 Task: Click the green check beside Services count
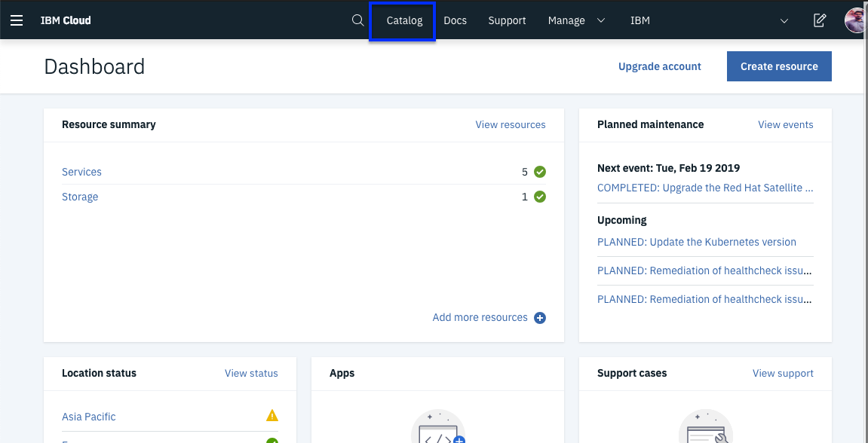[540, 172]
